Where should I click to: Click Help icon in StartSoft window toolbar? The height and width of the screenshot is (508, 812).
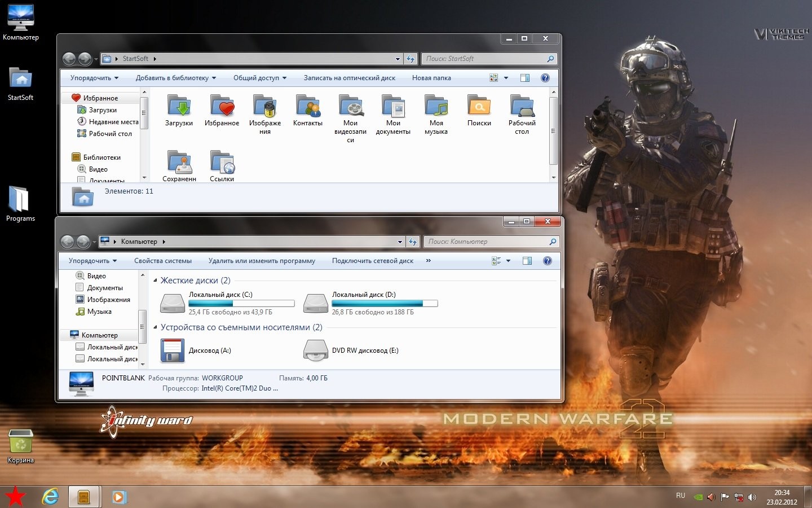click(545, 78)
